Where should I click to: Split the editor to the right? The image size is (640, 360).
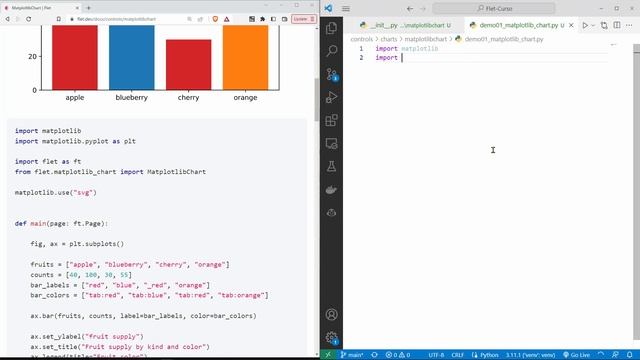617,25
